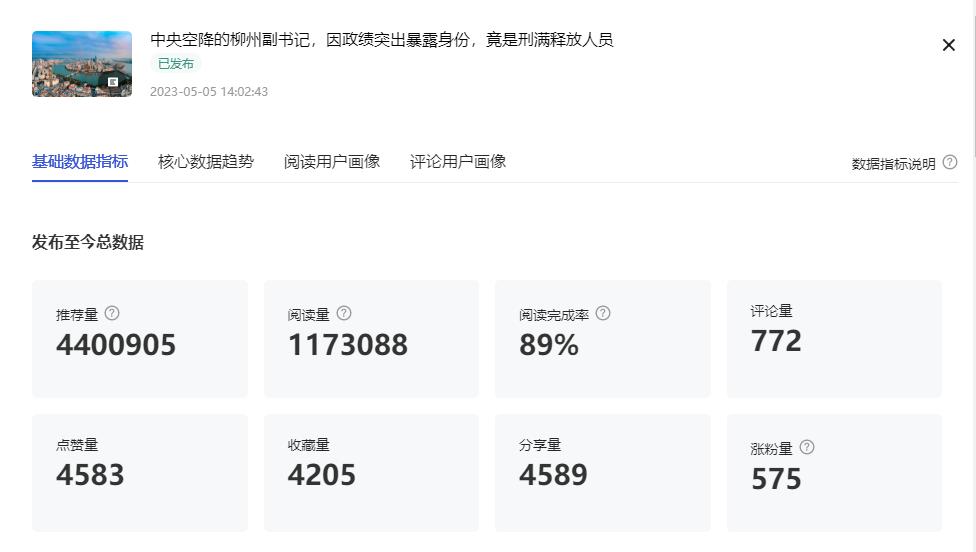Click the 分享量 label
The height and width of the screenshot is (552, 976).
[x=540, y=445]
